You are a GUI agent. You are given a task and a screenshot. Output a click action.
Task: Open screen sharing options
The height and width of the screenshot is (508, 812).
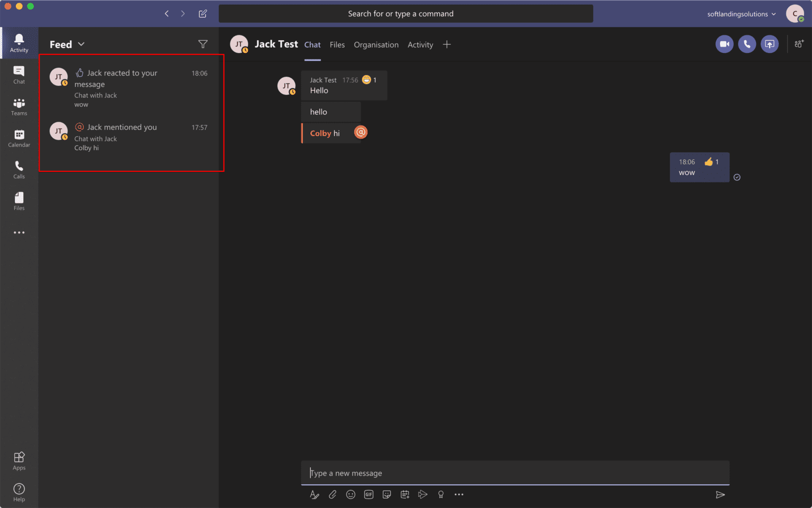(x=770, y=44)
